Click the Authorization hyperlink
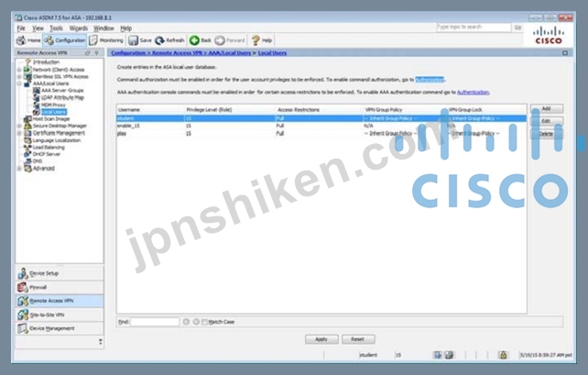The height and width of the screenshot is (375, 588). (430, 80)
